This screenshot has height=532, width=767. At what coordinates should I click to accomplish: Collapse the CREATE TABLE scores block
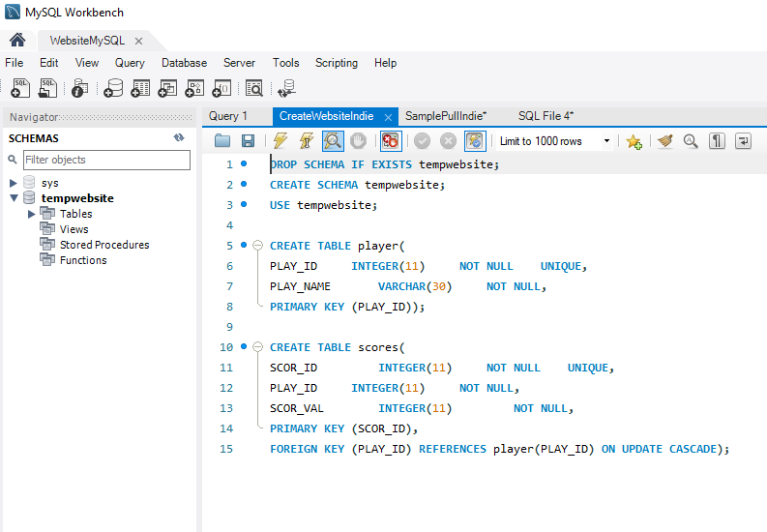[257, 347]
